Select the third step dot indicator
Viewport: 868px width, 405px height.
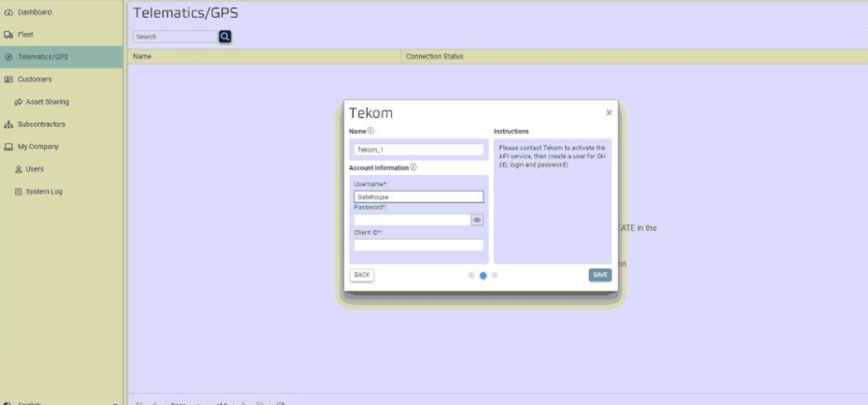(x=495, y=276)
